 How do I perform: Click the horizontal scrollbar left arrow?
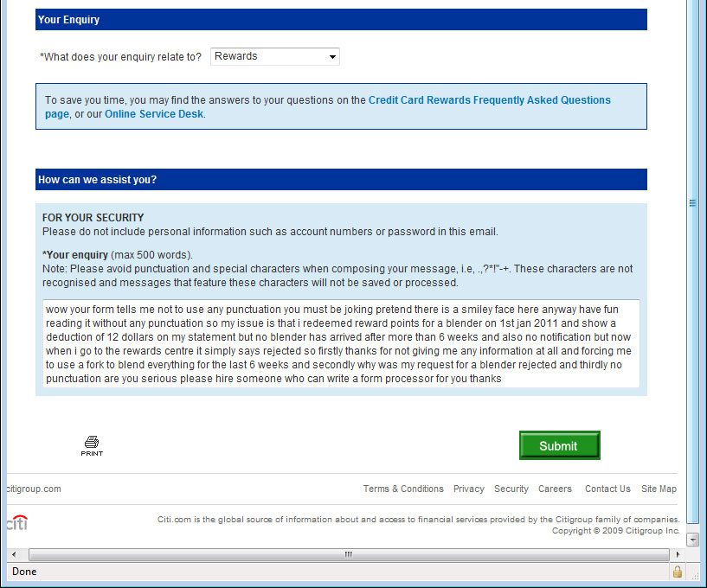[14, 554]
